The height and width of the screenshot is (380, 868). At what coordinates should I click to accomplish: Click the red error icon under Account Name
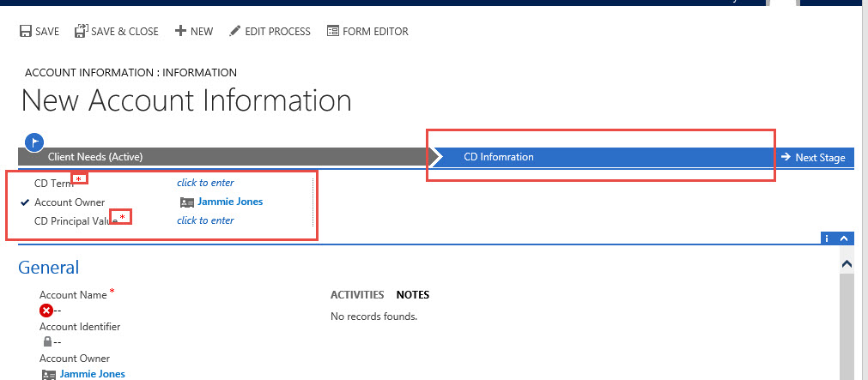46,311
